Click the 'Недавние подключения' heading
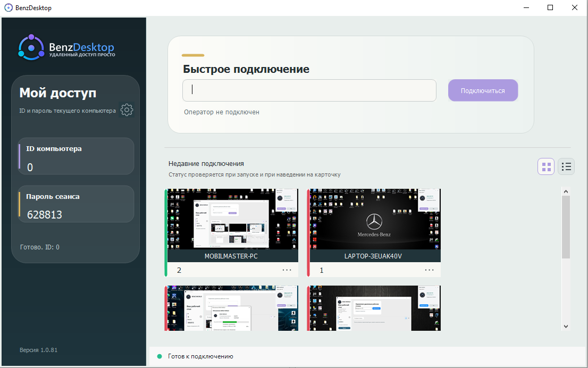The height and width of the screenshot is (368, 588). pyautogui.click(x=206, y=164)
